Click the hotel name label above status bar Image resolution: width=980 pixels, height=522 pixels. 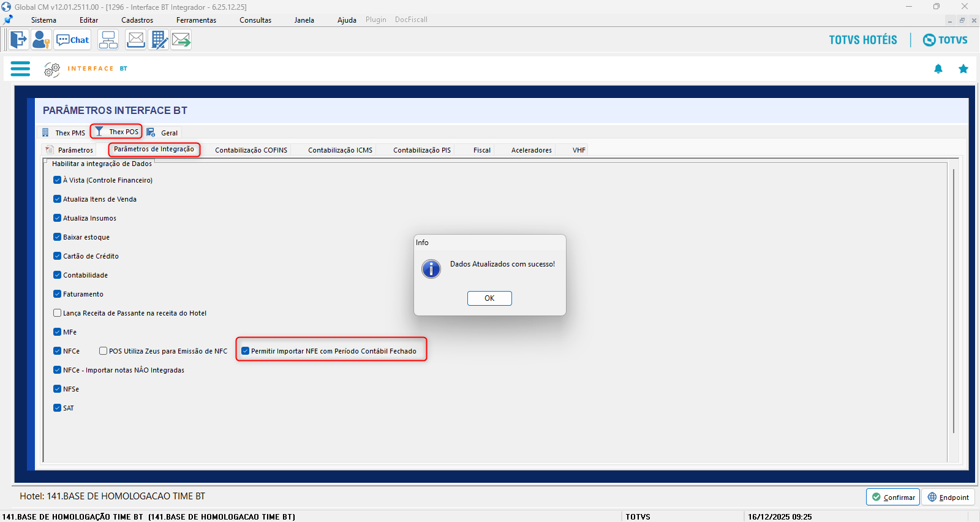[x=113, y=496]
